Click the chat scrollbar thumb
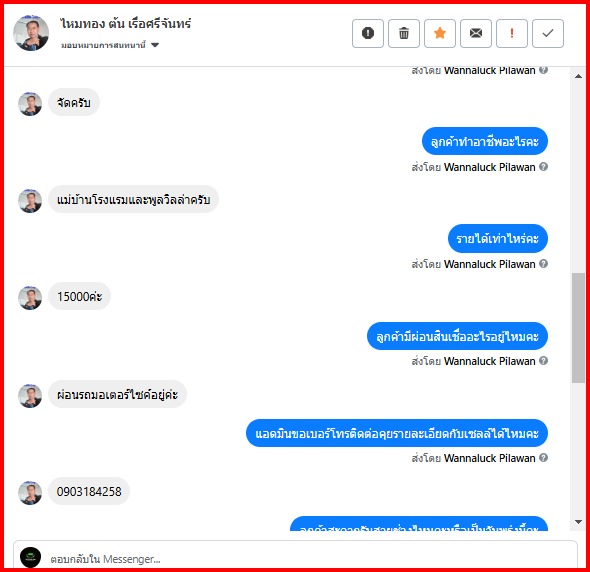Image resolution: width=590 pixels, height=572 pixels. pos(578,328)
